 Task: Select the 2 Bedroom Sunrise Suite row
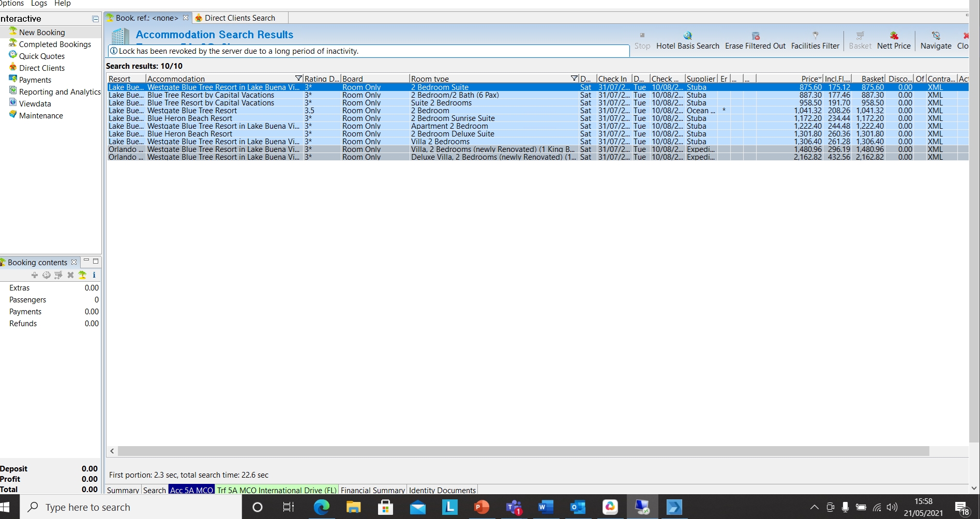[x=538, y=118]
